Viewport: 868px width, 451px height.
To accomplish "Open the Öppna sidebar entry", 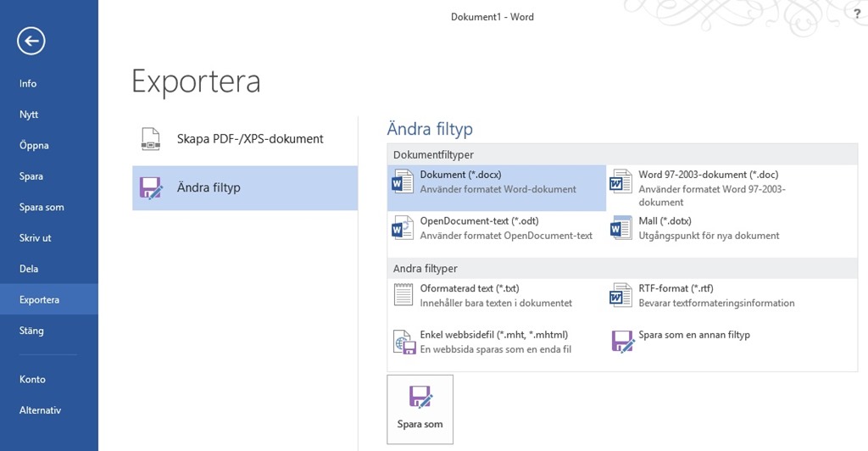I will pyautogui.click(x=34, y=146).
